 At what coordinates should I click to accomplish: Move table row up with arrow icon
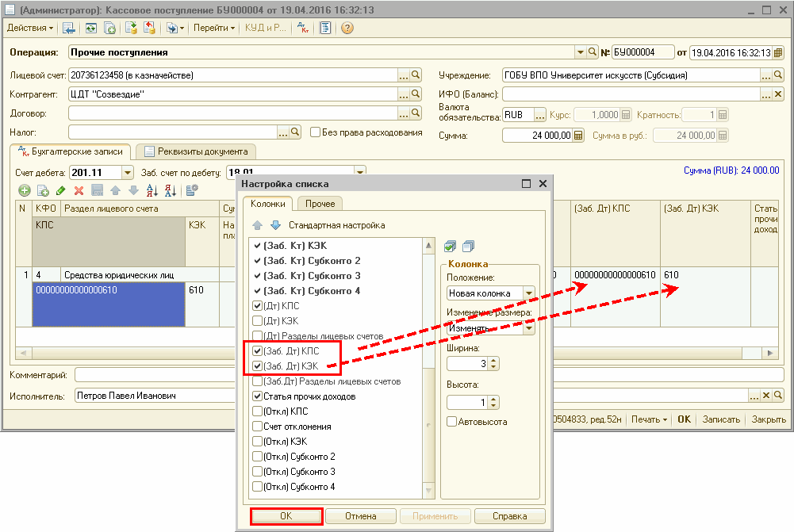(x=116, y=190)
